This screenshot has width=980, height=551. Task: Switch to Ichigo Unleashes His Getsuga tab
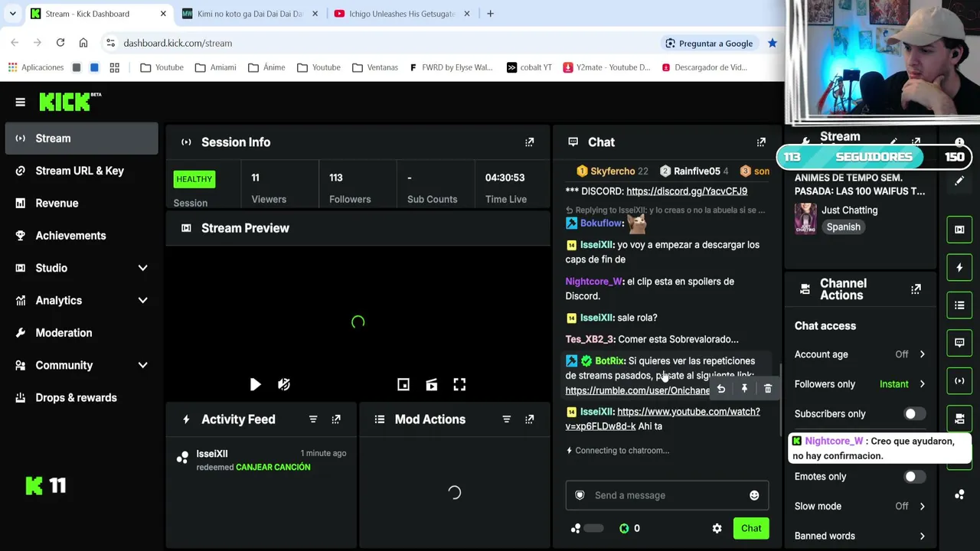tap(402, 14)
